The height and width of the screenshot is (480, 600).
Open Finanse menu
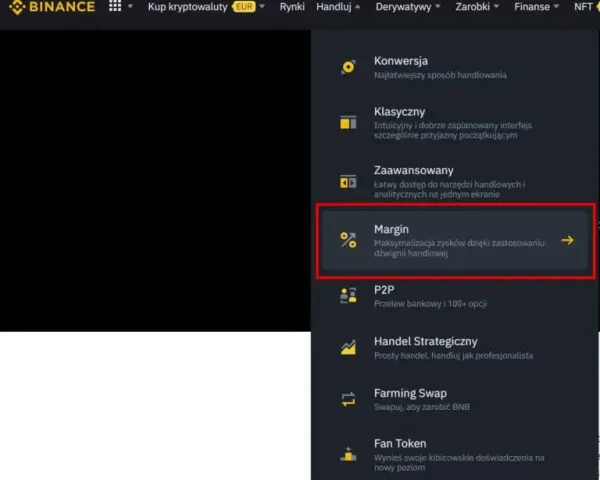coord(532,7)
